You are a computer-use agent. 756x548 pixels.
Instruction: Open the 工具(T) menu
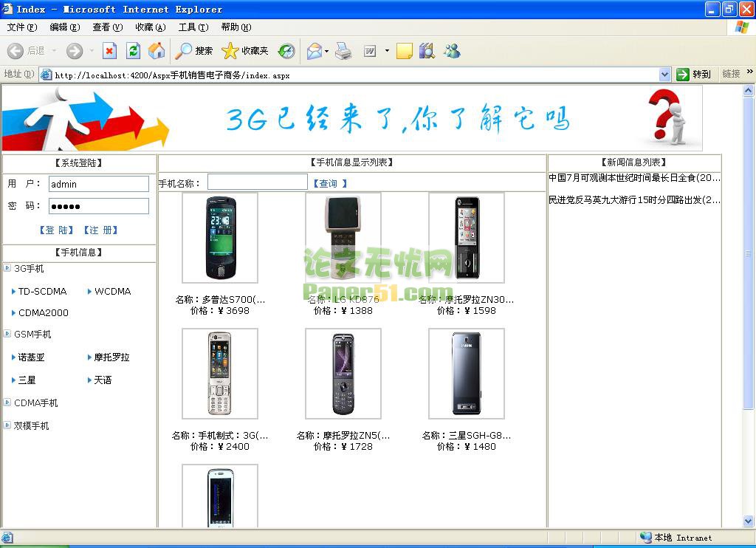193,27
